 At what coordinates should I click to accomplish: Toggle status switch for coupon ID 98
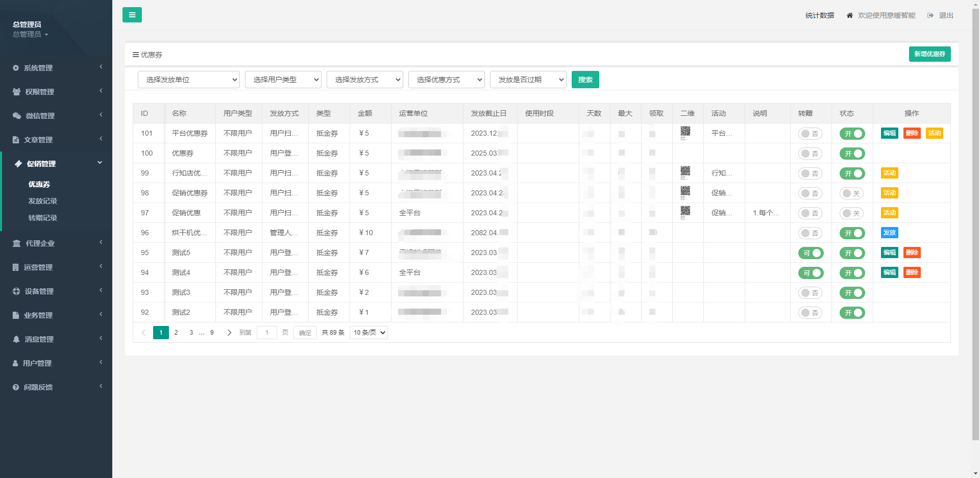click(x=851, y=193)
